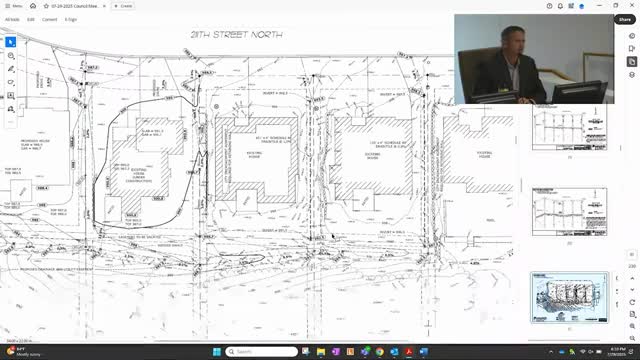Open the All tools menu

[12, 19]
